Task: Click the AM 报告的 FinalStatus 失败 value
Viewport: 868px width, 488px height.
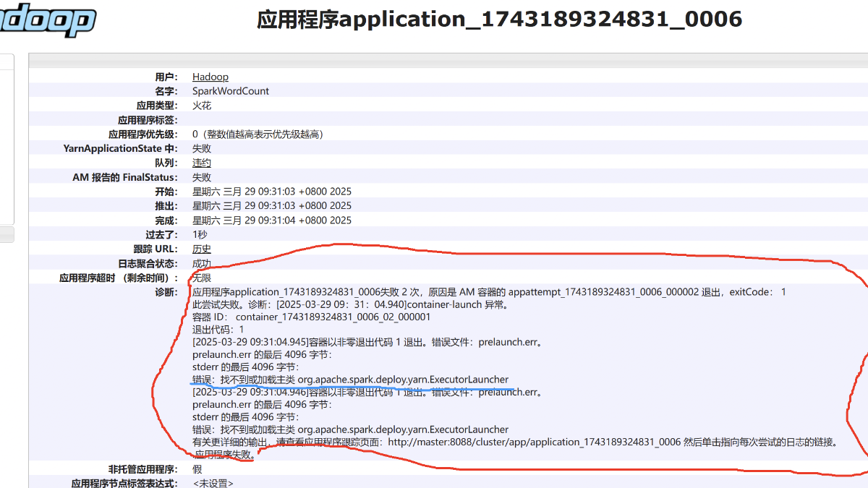Action: click(202, 177)
